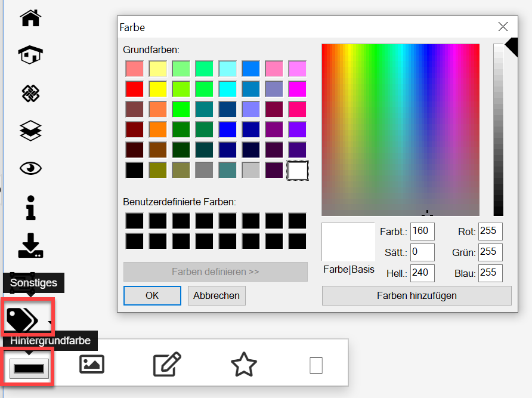Select the last custom color slot in second row
532x398 pixels.
tap(297, 241)
